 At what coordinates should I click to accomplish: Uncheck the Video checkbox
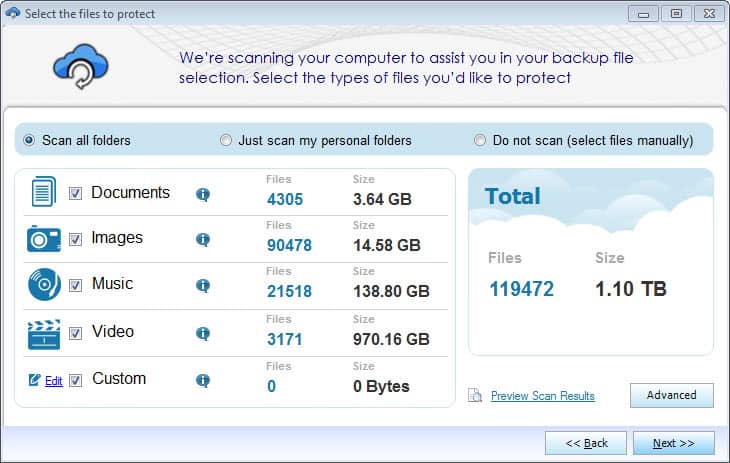coord(75,333)
